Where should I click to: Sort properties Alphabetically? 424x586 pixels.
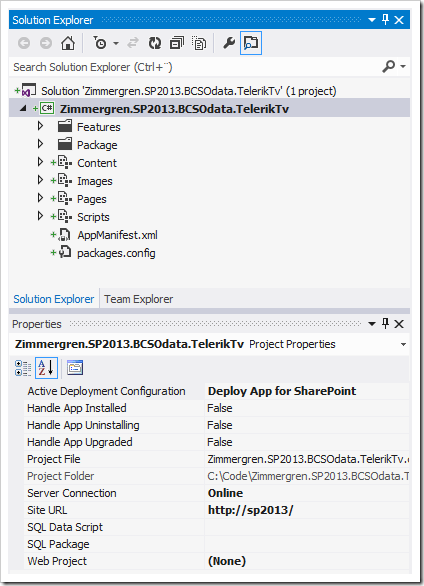pyautogui.click(x=46, y=368)
